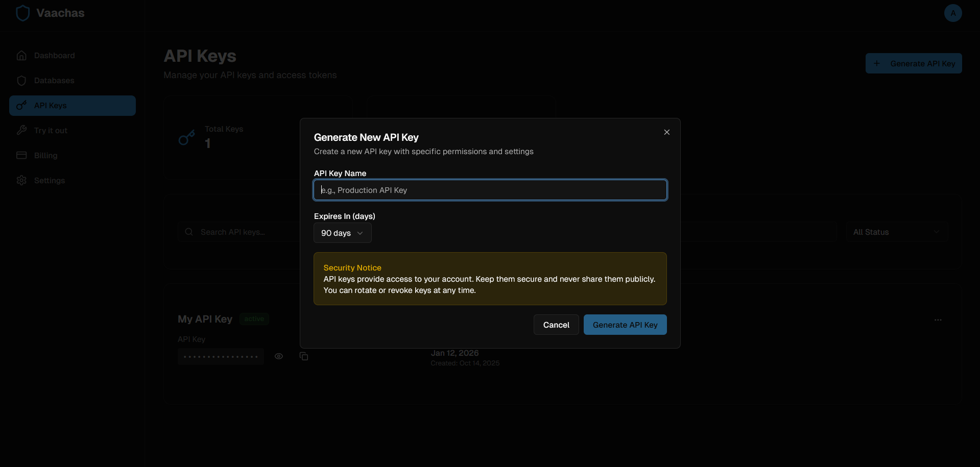Click the user avatar in the top bar
This screenshot has height=467, width=980.
[953, 13]
